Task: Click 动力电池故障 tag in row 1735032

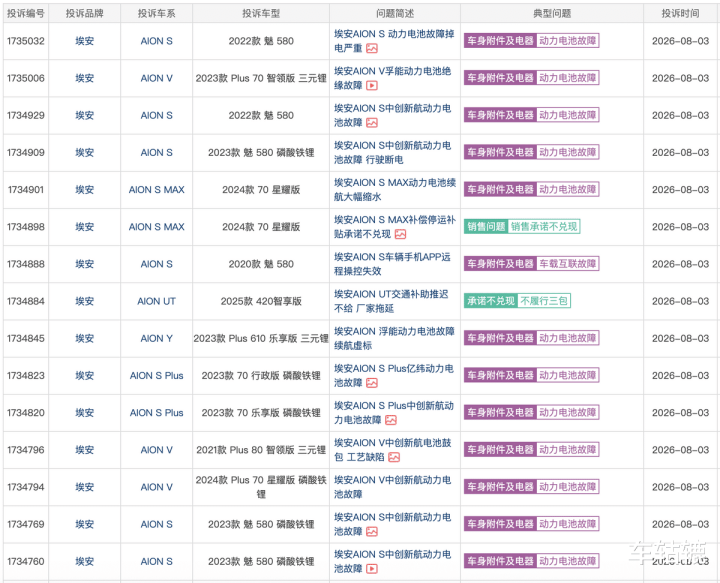Action: click(568, 40)
